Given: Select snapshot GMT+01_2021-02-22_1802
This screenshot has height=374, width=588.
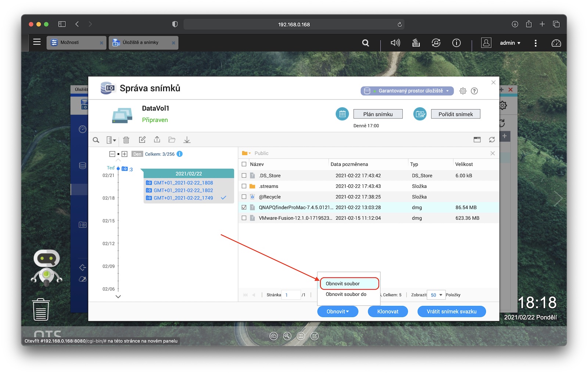Looking at the screenshot, I should pos(183,190).
